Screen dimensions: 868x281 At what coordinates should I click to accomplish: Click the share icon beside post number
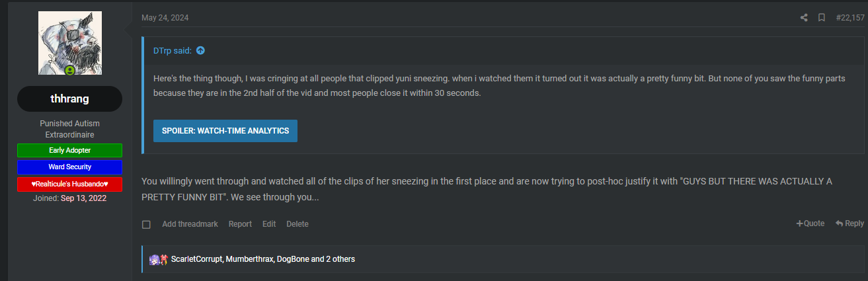click(804, 18)
